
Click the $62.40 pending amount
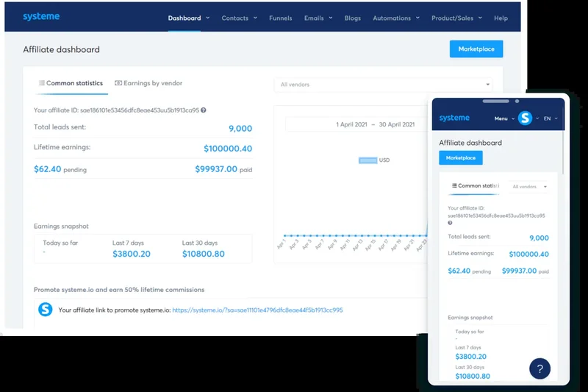coord(47,169)
